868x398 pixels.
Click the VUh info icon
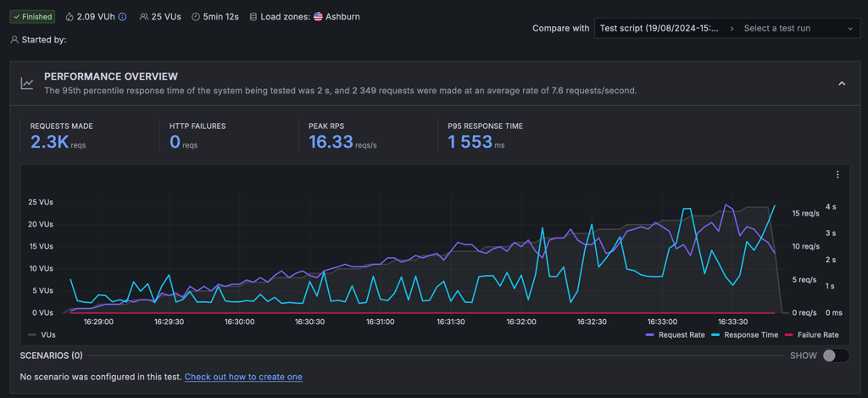[122, 17]
